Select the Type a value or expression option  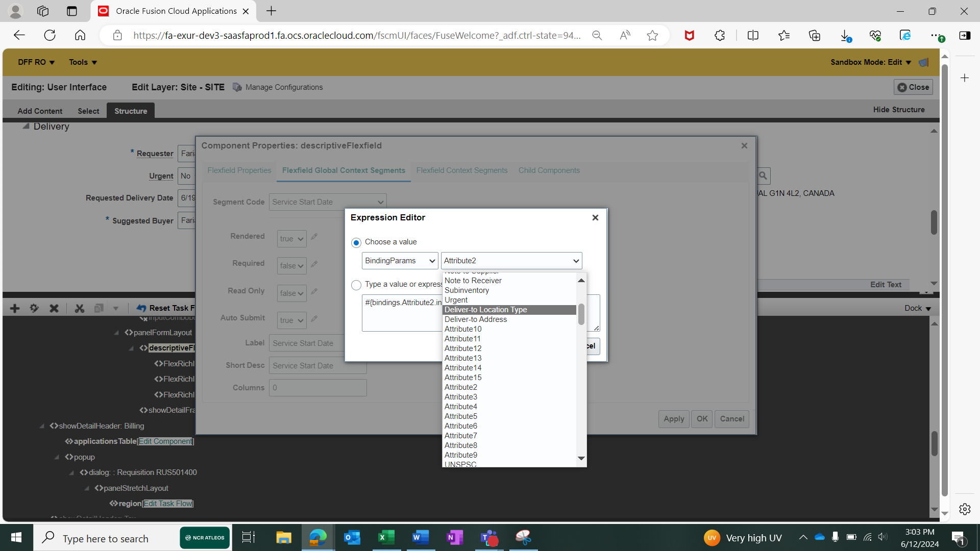(x=356, y=285)
